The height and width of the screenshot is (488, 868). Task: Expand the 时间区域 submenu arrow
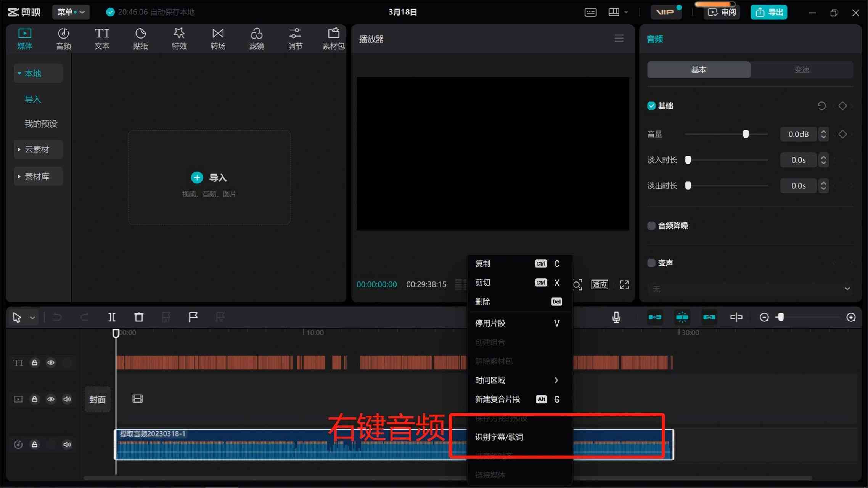[x=556, y=380]
